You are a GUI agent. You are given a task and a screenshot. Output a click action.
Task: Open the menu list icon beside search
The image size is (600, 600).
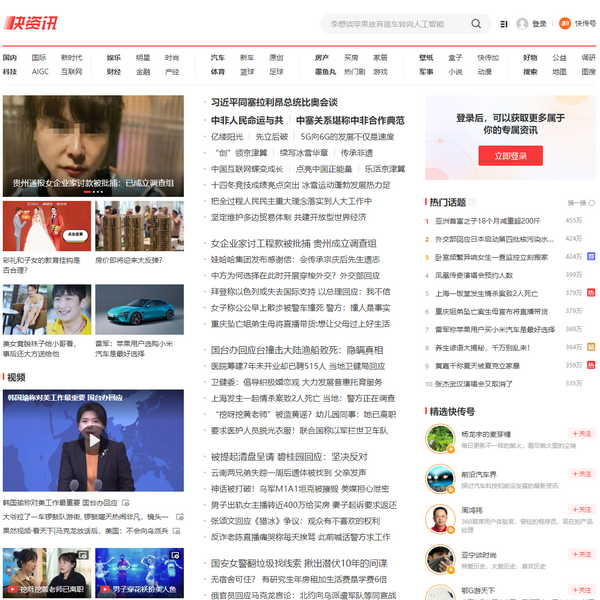click(x=503, y=24)
